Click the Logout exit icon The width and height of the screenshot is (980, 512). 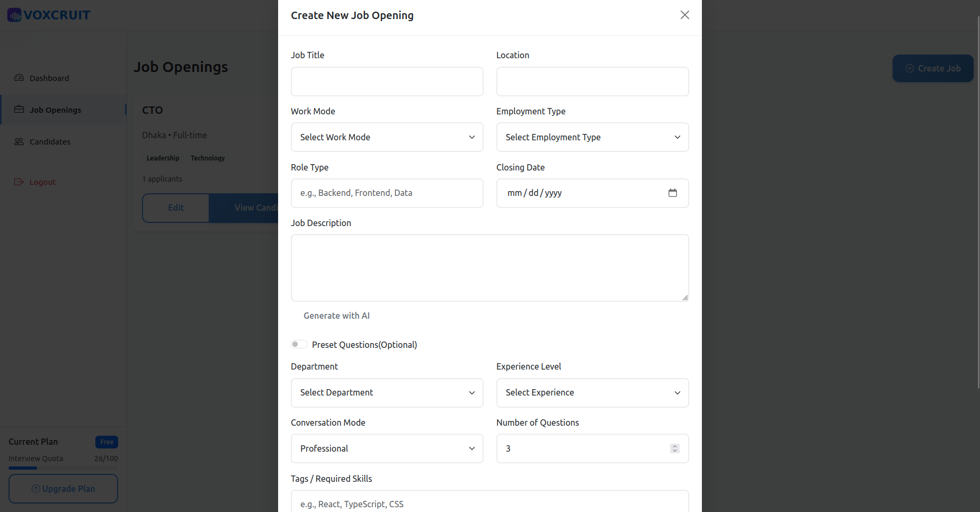(19, 182)
